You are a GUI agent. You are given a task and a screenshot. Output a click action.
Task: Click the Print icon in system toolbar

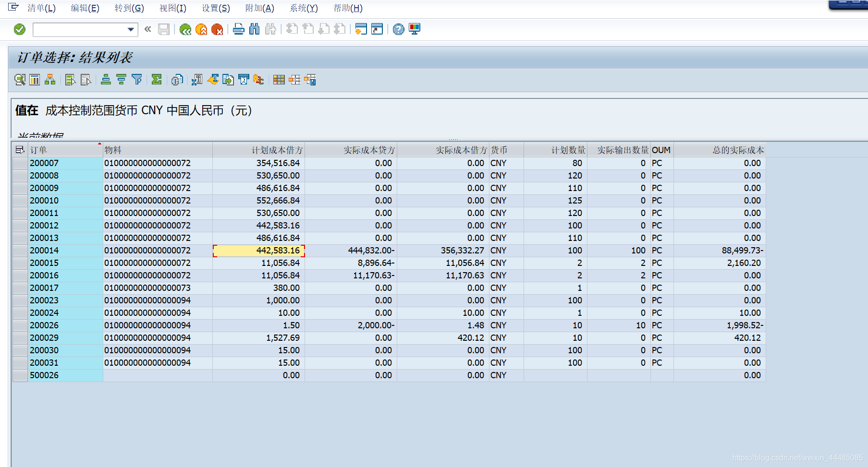tap(239, 29)
